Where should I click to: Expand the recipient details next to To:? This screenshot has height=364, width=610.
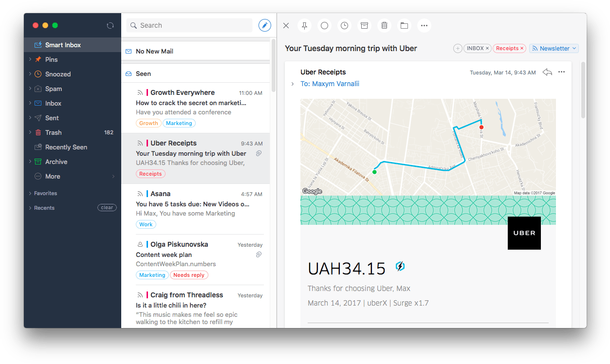292,84
